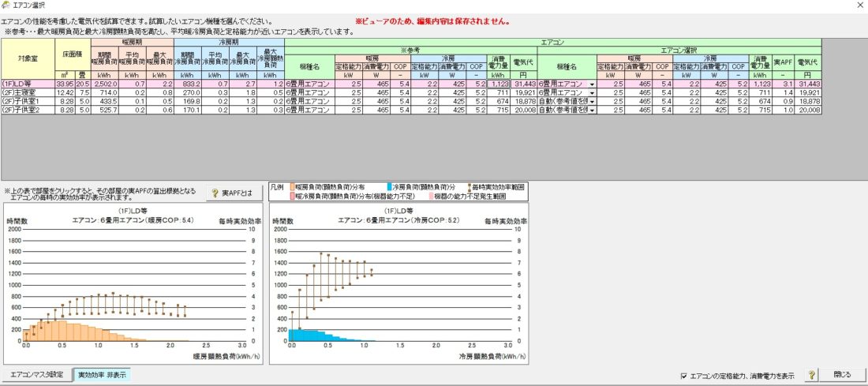Click the 実APFとは help button

(233, 193)
